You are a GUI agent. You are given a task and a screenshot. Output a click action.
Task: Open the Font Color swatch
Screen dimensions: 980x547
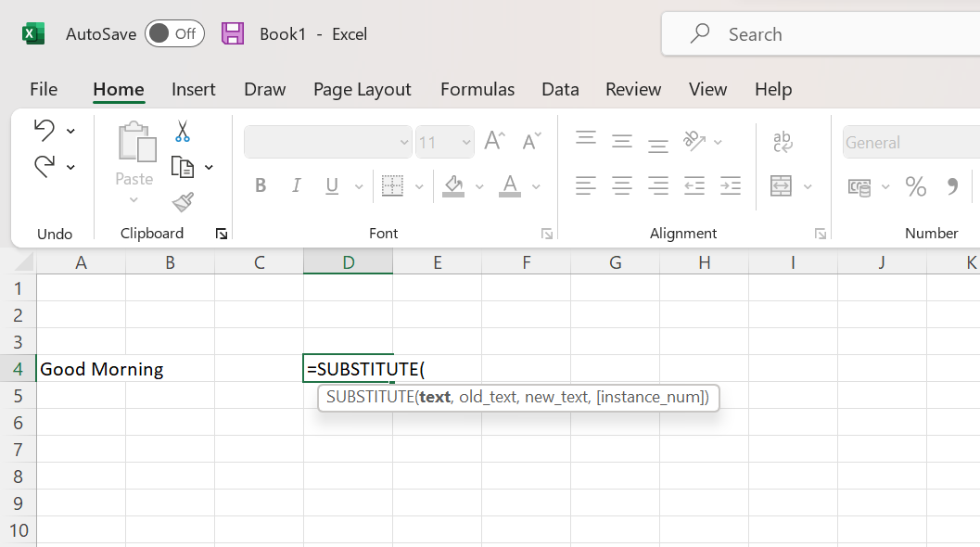click(509, 186)
